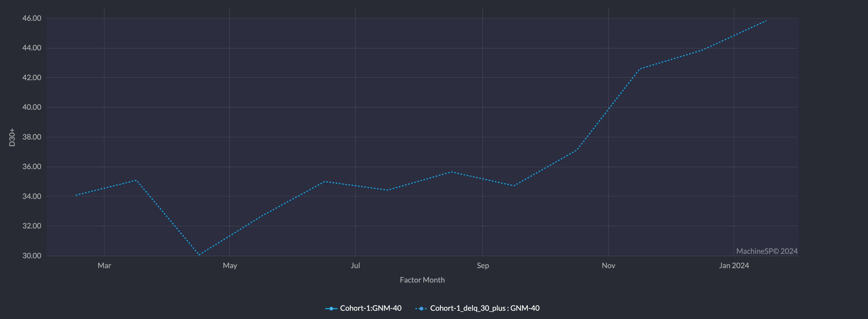Select the Cohort-1_delq_30_plus : GNM-40 legend entry

pos(485,308)
